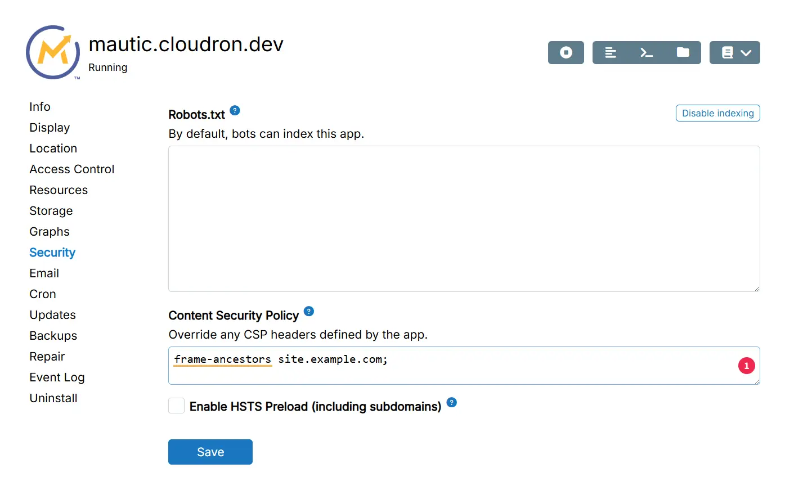The height and width of the screenshot is (504, 812).
Task: Click help icon next to HSTS Preload
Action: coord(451,402)
